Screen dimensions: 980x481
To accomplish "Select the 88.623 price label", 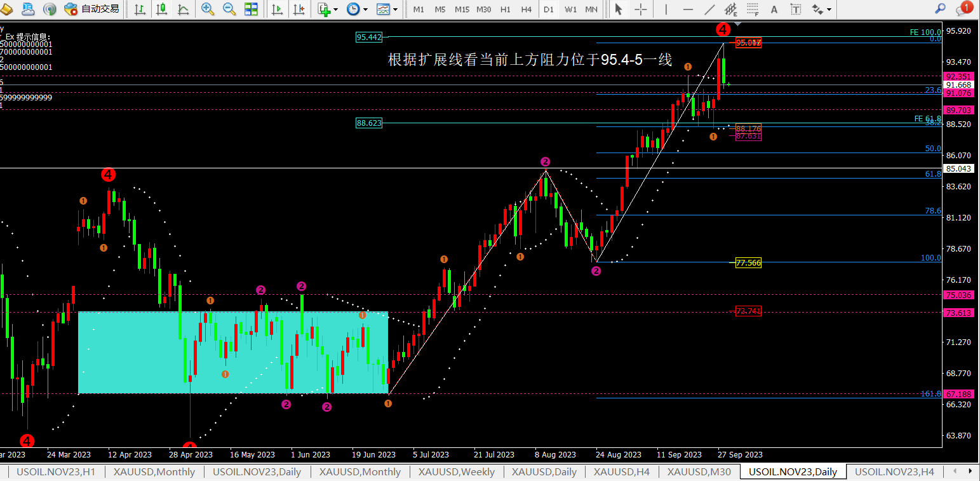I will pyautogui.click(x=369, y=123).
